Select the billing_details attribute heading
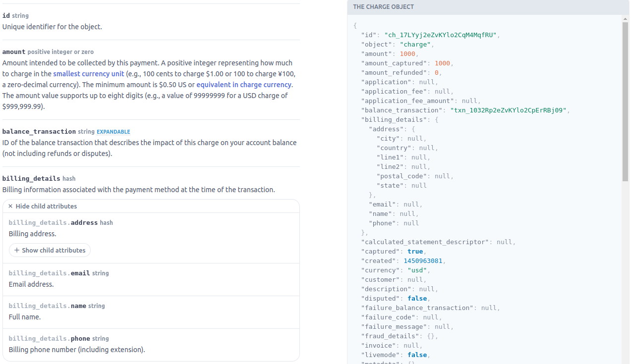Screen dimensions: 631x364 31,178
